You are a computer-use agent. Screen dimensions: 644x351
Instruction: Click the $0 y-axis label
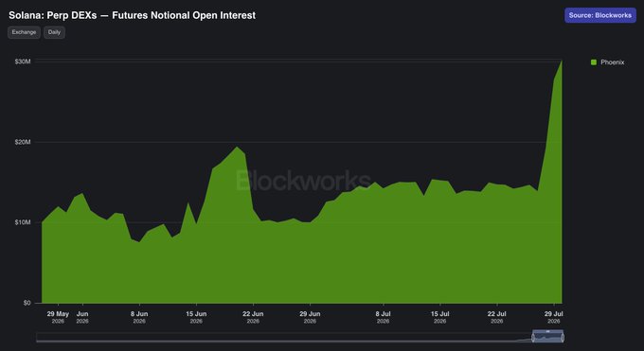[x=27, y=303]
